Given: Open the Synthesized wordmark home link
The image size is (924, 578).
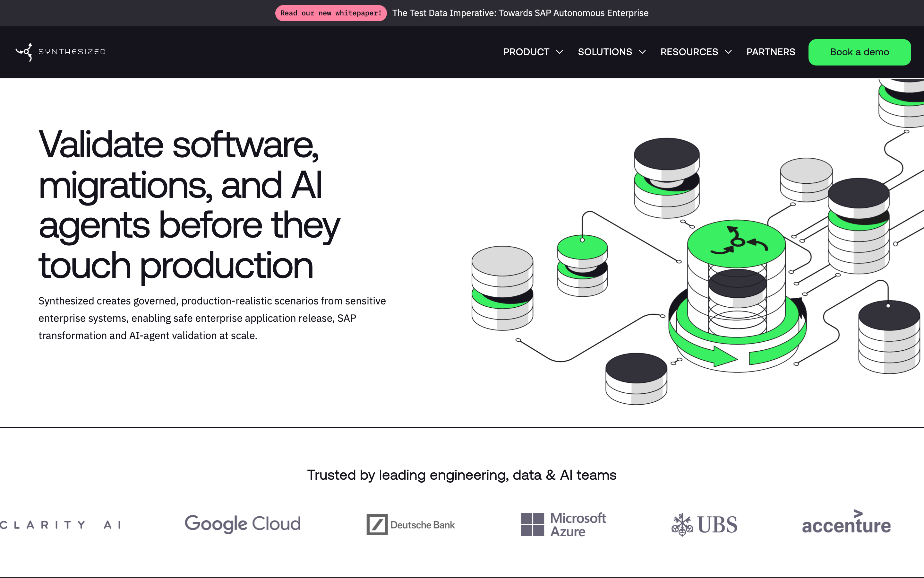Looking at the screenshot, I should 72,52.
